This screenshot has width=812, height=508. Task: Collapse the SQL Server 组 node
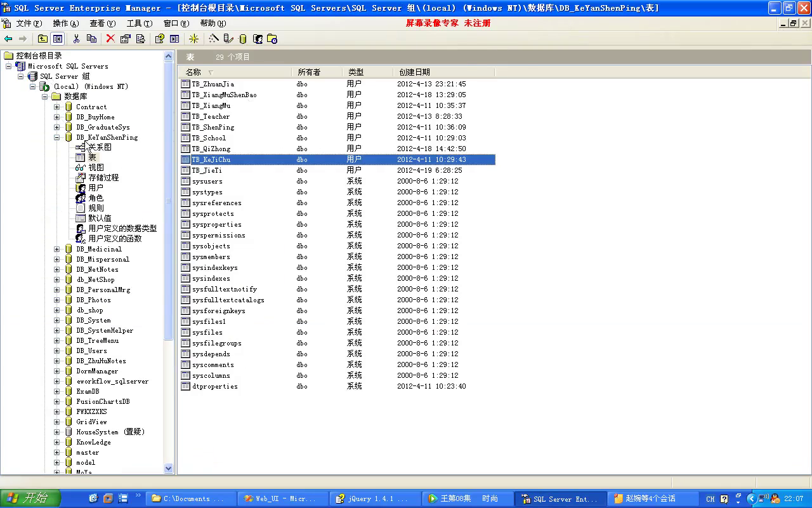point(20,76)
